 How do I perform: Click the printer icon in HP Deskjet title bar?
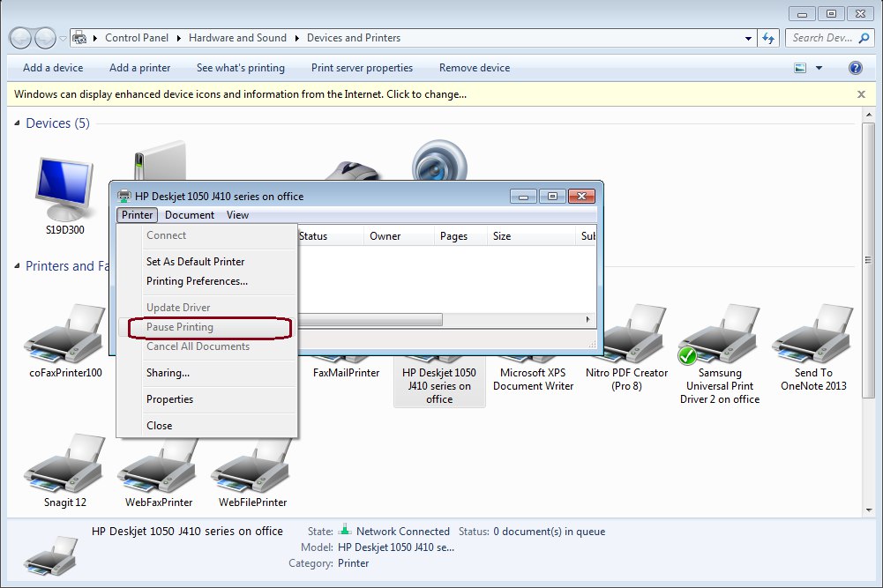coord(123,196)
